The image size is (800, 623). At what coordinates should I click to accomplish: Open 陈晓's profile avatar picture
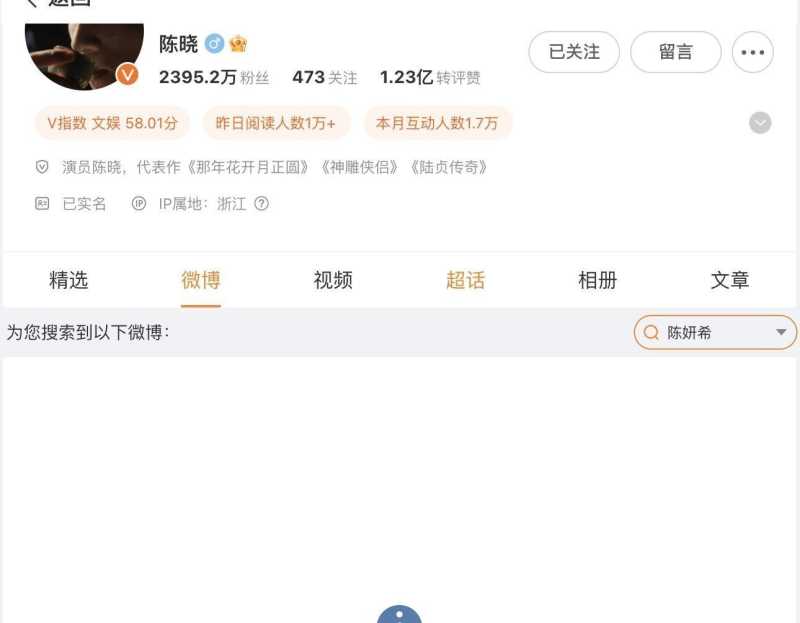pos(84,56)
